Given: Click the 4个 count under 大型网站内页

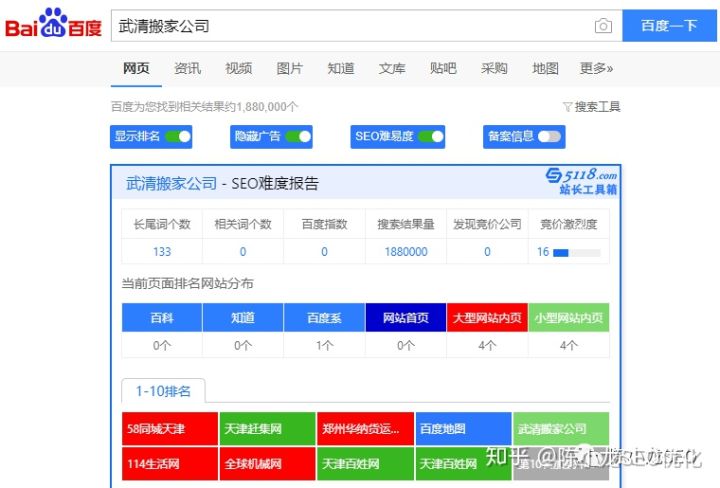Looking at the screenshot, I should [487, 345].
